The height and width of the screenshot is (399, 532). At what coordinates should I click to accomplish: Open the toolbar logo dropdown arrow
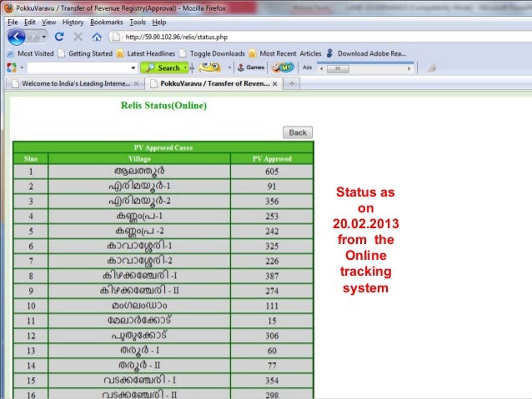[22, 67]
